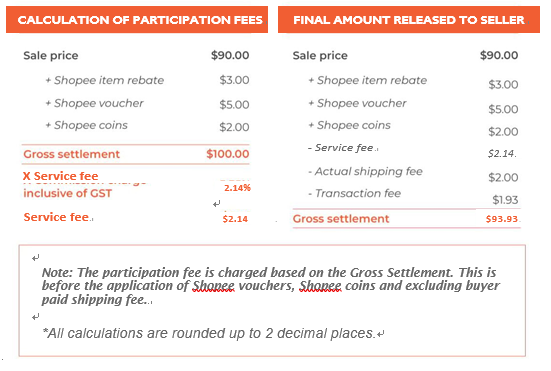551x371 pixels.
Task: Click the misspelled Shopee word before coins
Action: pyautogui.click(x=320, y=286)
